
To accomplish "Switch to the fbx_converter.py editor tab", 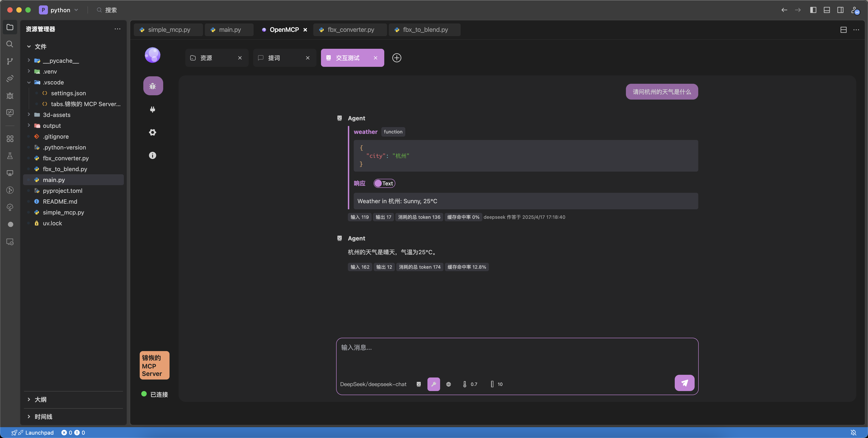I will click(350, 30).
